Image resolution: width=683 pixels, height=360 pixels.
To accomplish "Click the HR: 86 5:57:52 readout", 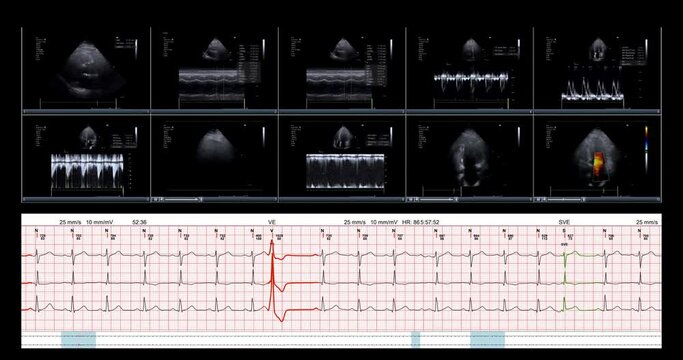I will [420, 222].
